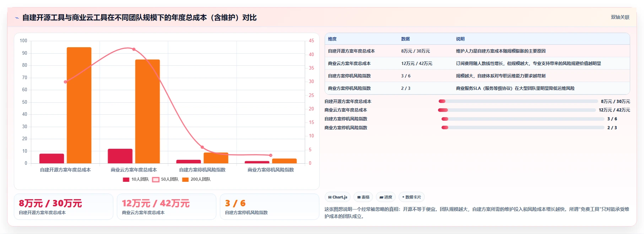Open the 3 / 6 自建方案停机风险指数 stat card
This screenshot has width=644, height=234.
tap(270, 207)
